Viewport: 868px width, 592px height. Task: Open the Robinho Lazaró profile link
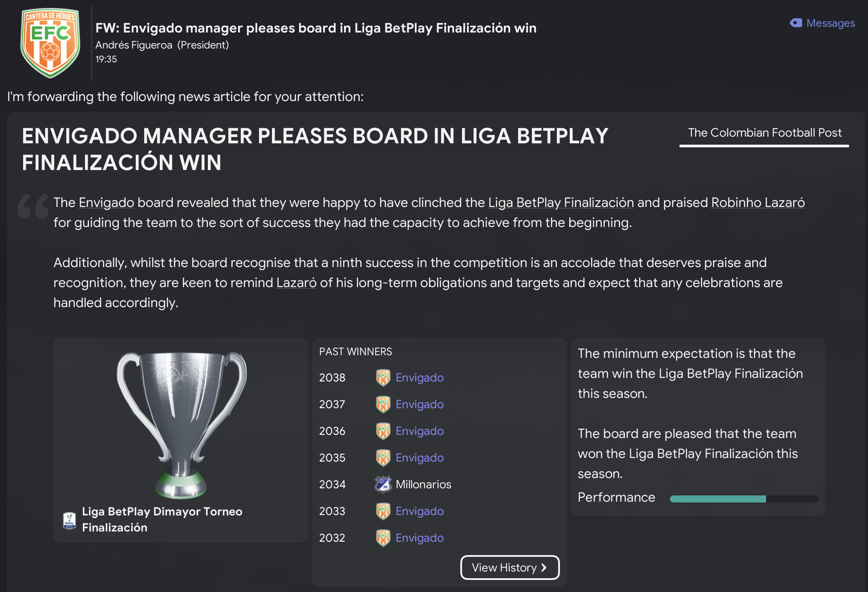click(x=758, y=203)
